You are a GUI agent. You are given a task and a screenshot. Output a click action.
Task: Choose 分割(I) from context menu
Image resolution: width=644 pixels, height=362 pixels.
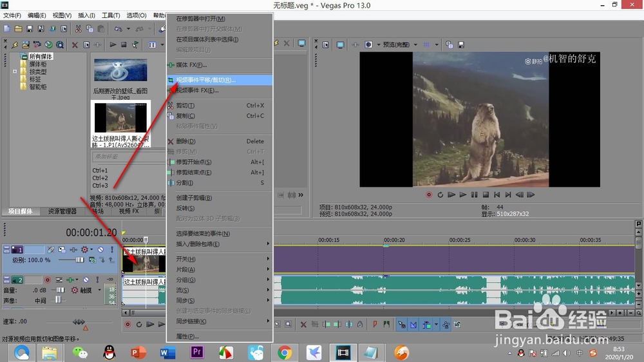point(220,183)
